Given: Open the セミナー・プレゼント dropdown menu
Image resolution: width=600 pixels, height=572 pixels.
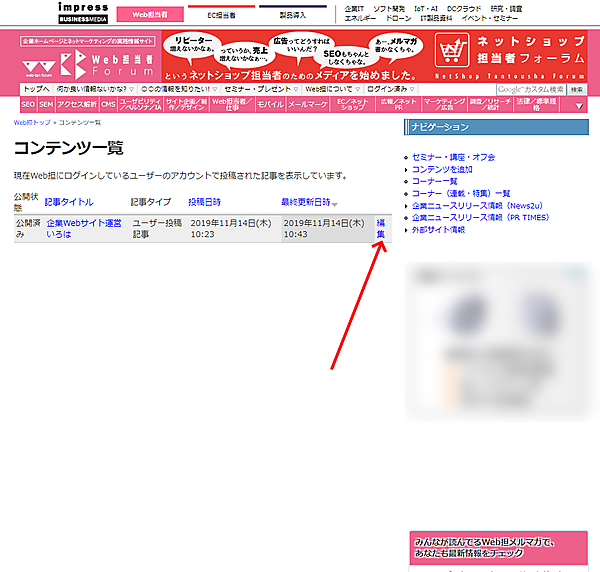Looking at the screenshot, I should 261,89.
